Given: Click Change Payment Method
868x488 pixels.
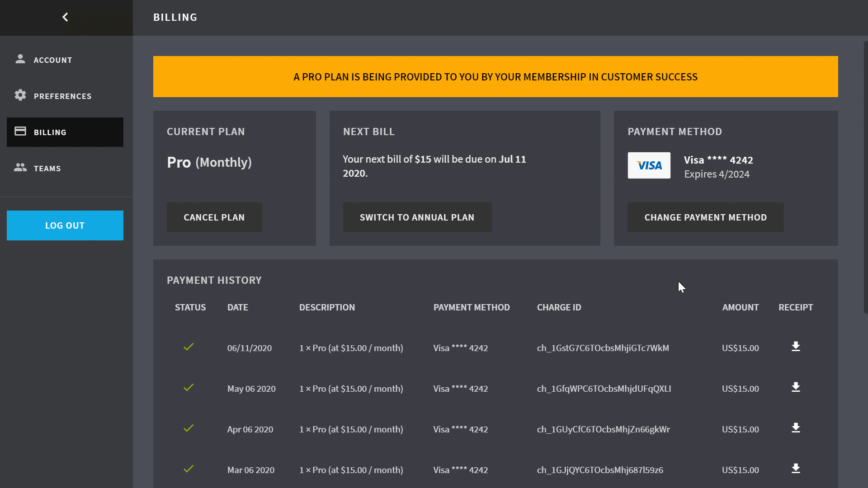Looking at the screenshot, I should pos(705,217).
